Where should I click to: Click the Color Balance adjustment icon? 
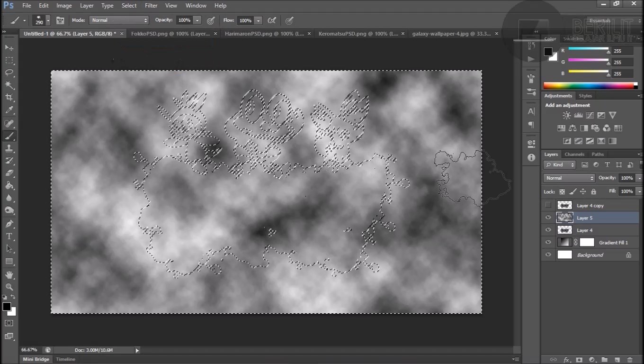pyautogui.click(x=572, y=128)
